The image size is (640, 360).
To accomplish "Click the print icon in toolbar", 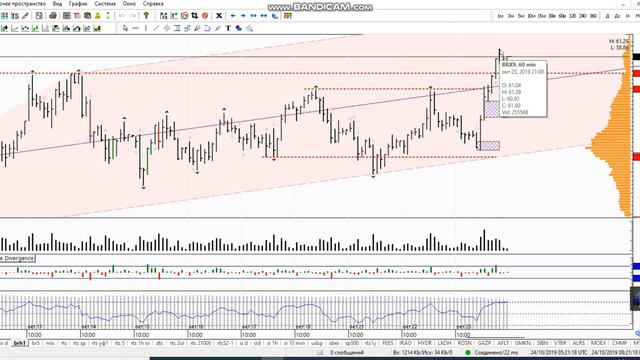I will point(53,16).
